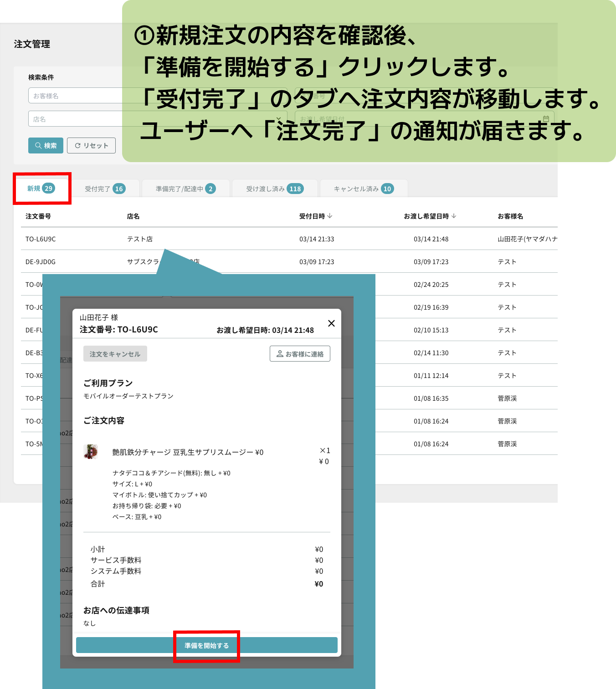
Task: Click 菅原渓 in the 01/08 16:35 row
Action: point(507,398)
